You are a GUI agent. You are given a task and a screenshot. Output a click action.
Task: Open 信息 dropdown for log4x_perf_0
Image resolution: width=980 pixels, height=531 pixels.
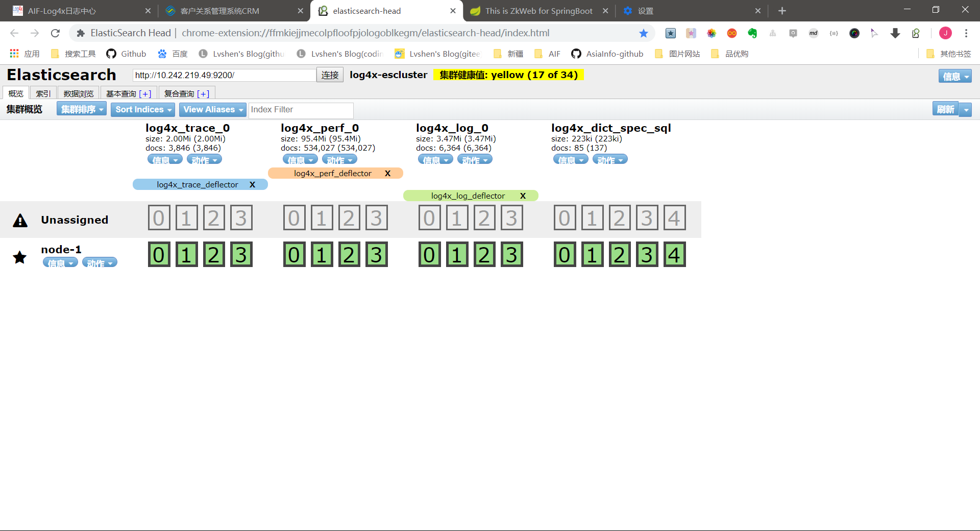pos(300,160)
